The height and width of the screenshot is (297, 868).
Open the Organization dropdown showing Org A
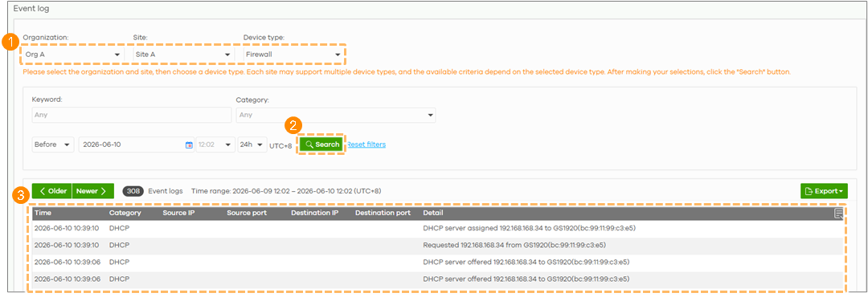[x=73, y=55]
